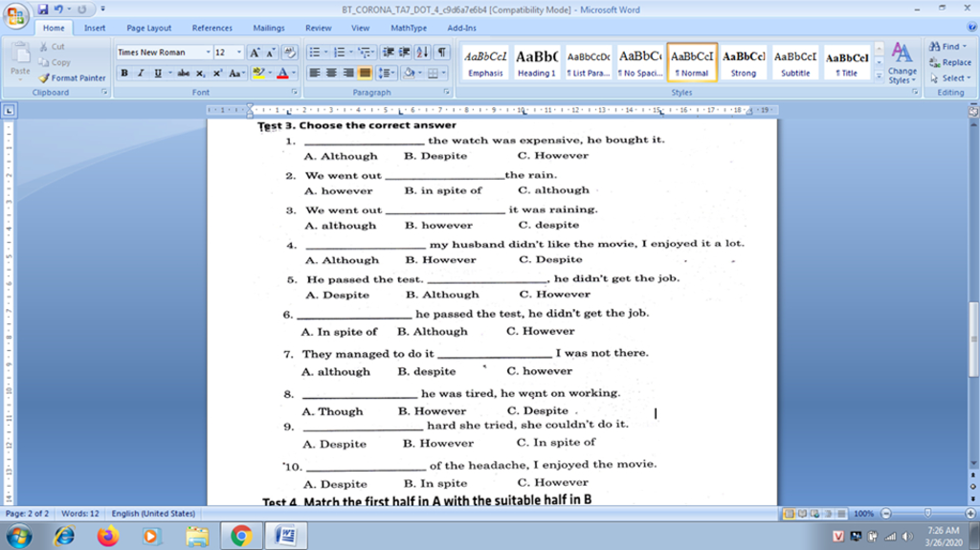Open Font dialog launcher

[295, 92]
